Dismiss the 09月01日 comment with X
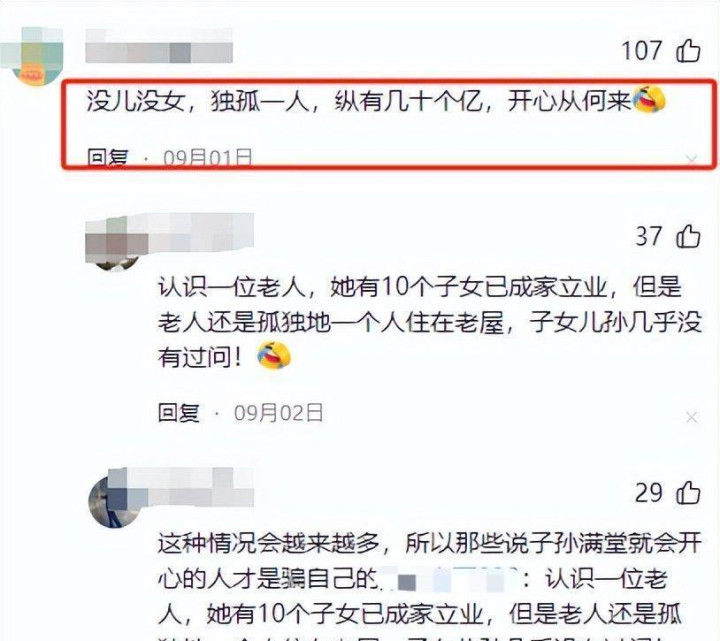The width and height of the screenshot is (720, 641). pos(692,159)
